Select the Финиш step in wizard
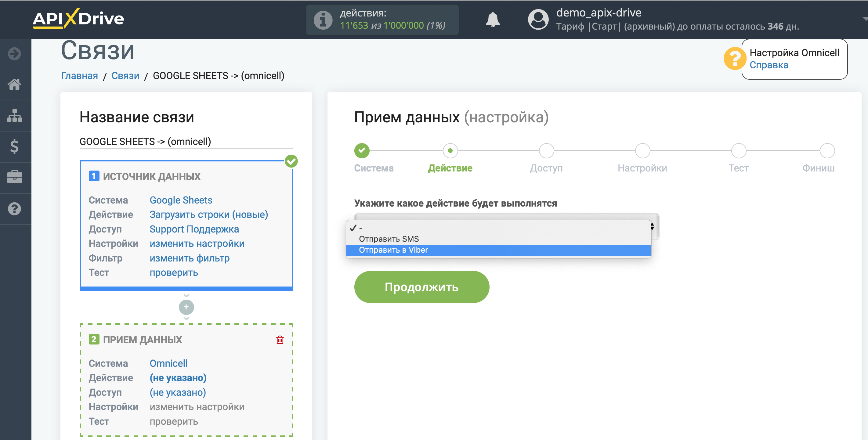Image resolution: width=868 pixels, height=440 pixels. [x=827, y=151]
